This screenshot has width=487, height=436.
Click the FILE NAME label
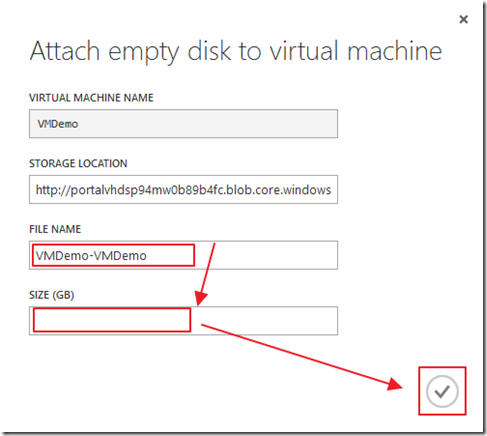click(x=55, y=229)
